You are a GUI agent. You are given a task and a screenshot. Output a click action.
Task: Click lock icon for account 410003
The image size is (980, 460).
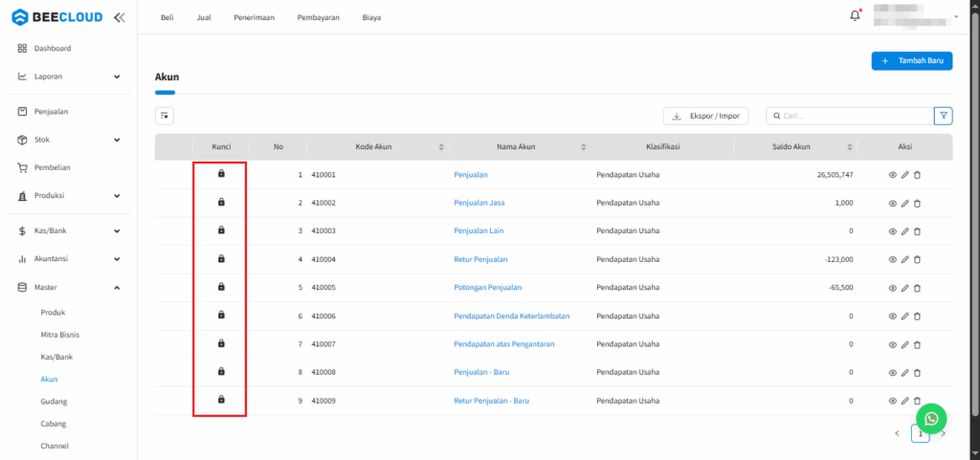(221, 230)
